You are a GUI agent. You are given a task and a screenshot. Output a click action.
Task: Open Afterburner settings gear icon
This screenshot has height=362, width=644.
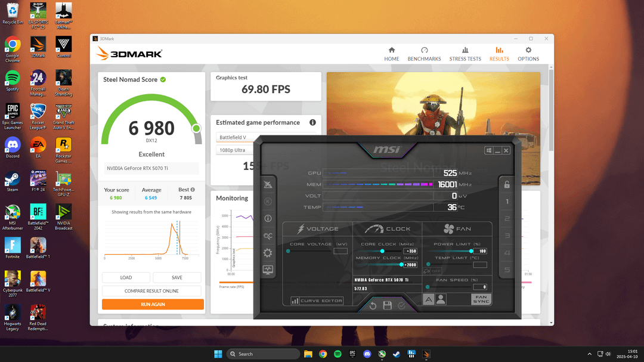pyautogui.click(x=268, y=253)
